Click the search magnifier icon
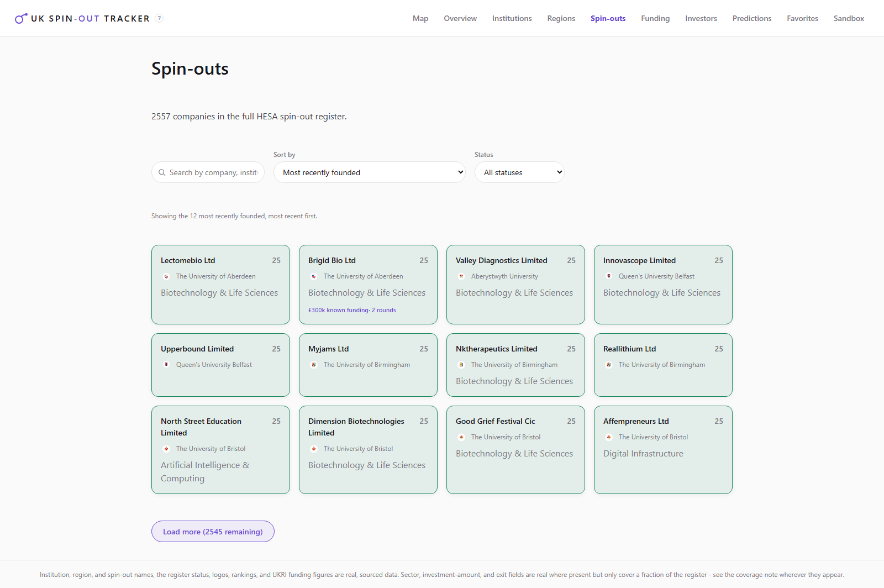This screenshot has width=884, height=588. (162, 172)
